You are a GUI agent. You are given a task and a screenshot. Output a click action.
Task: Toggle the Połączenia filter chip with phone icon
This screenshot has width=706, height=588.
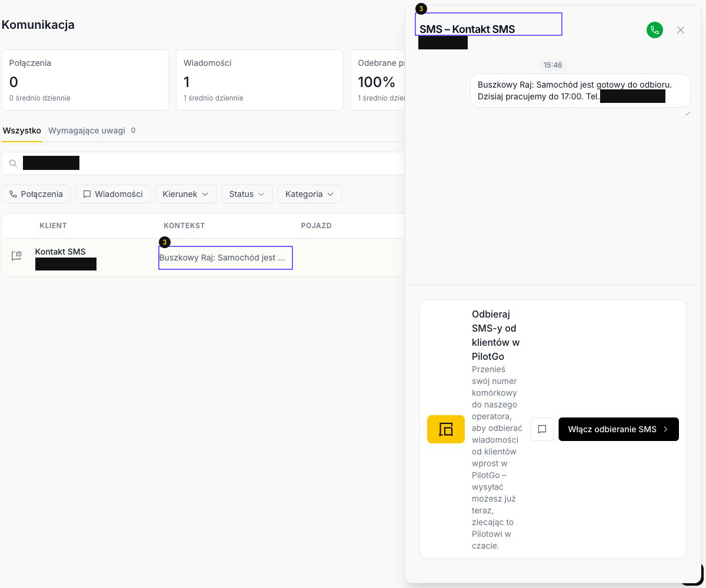pos(36,194)
